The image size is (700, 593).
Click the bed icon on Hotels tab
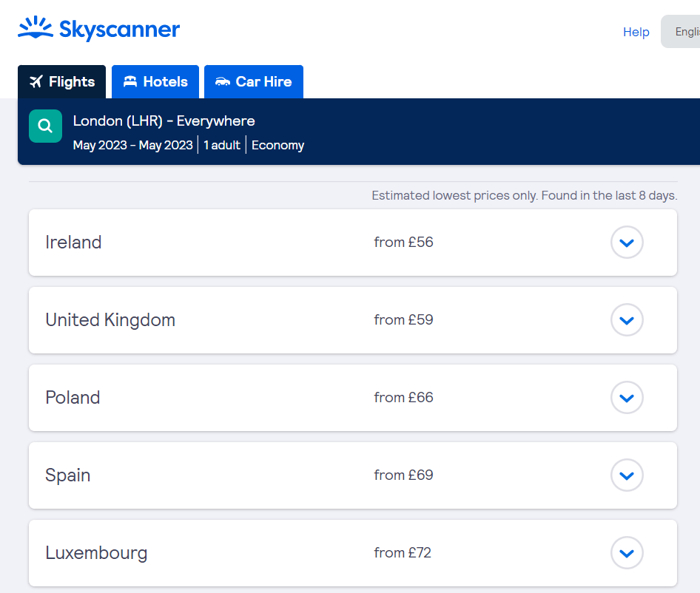[131, 81]
